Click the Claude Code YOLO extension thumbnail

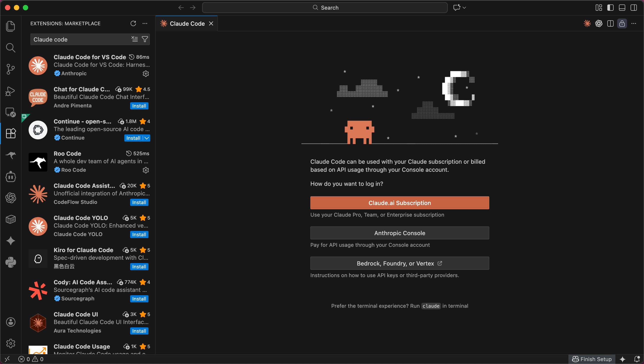coord(38,226)
